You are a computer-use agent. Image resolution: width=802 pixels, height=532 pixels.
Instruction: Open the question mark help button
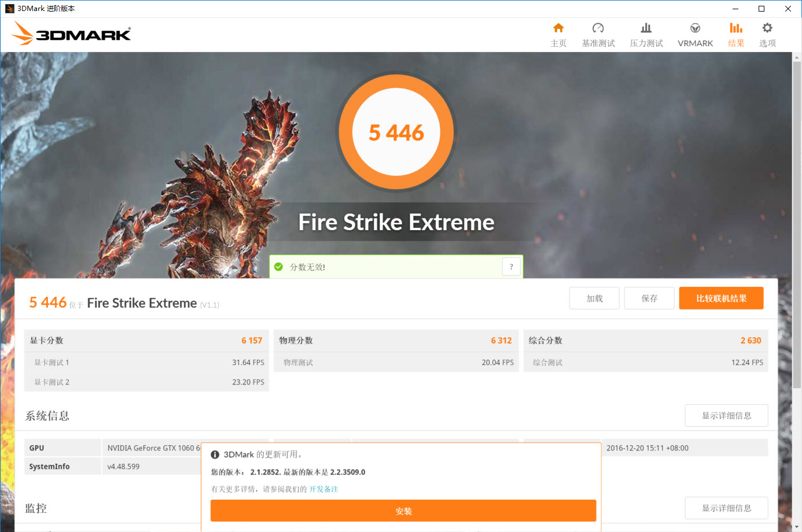[x=512, y=267]
